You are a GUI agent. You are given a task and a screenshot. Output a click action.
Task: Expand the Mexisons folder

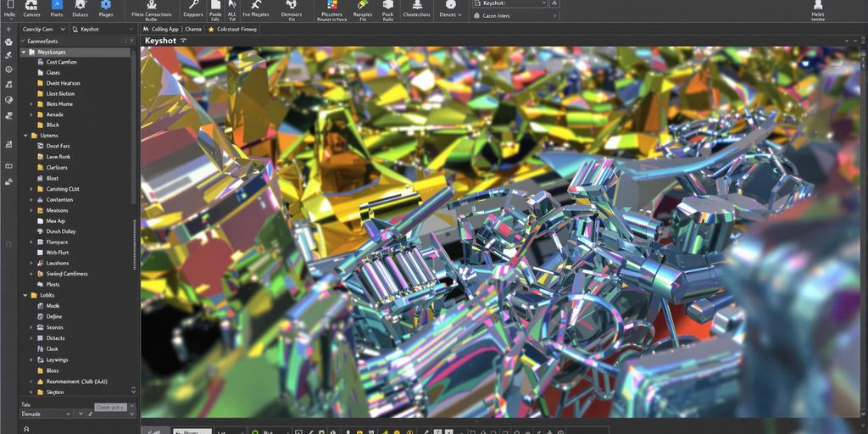pos(31,210)
